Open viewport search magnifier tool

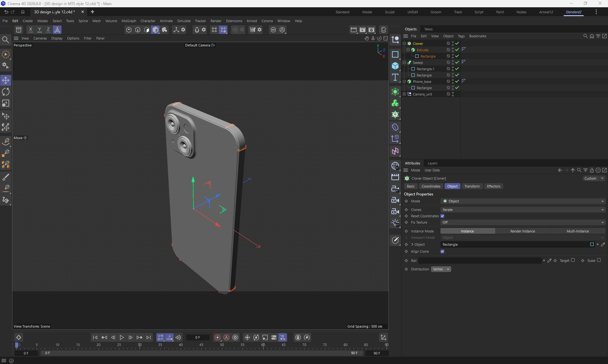[5, 40]
